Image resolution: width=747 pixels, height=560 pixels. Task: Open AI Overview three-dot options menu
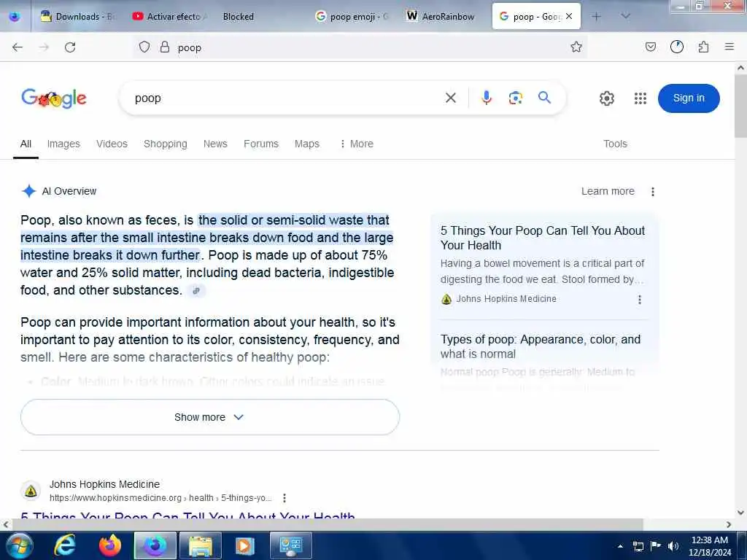[653, 192]
